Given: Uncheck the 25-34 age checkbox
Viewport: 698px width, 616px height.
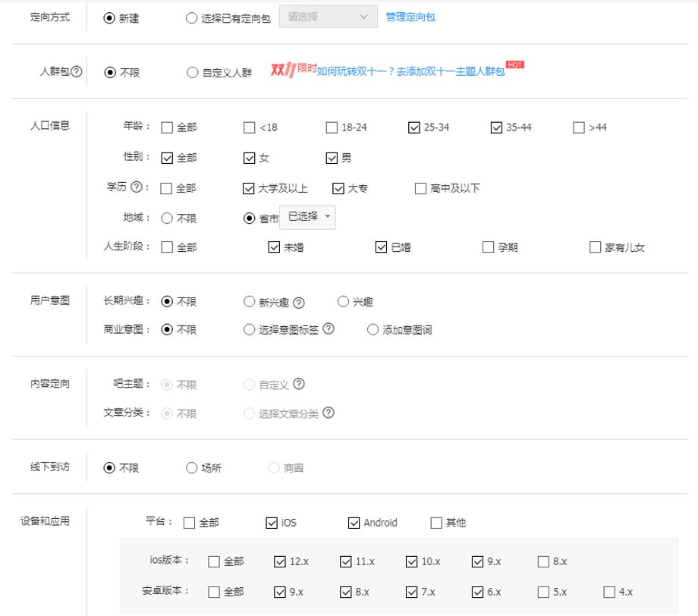Looking at the screenshot, I should point(414,127).
